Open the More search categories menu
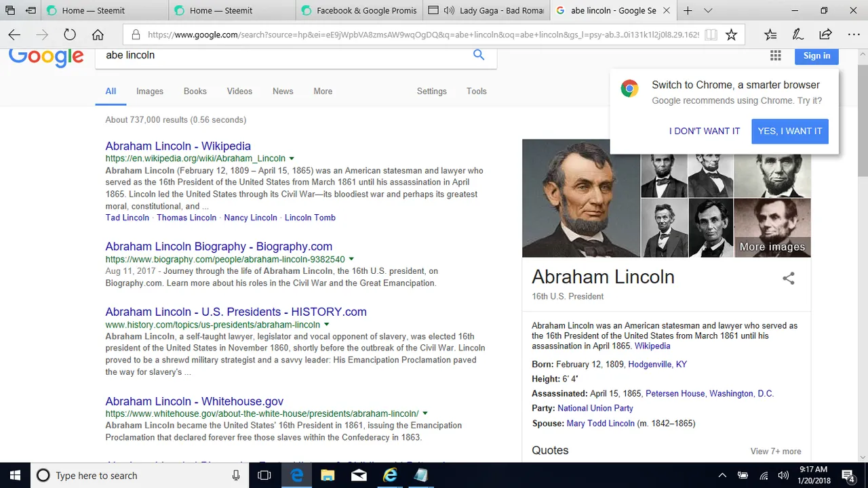The image size is (868, 488). (323, 91)
